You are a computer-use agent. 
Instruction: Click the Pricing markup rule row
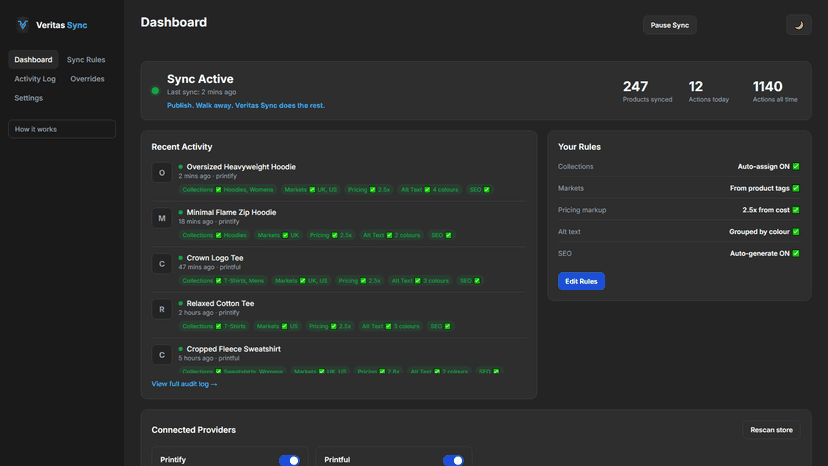(x=679, y=210)
